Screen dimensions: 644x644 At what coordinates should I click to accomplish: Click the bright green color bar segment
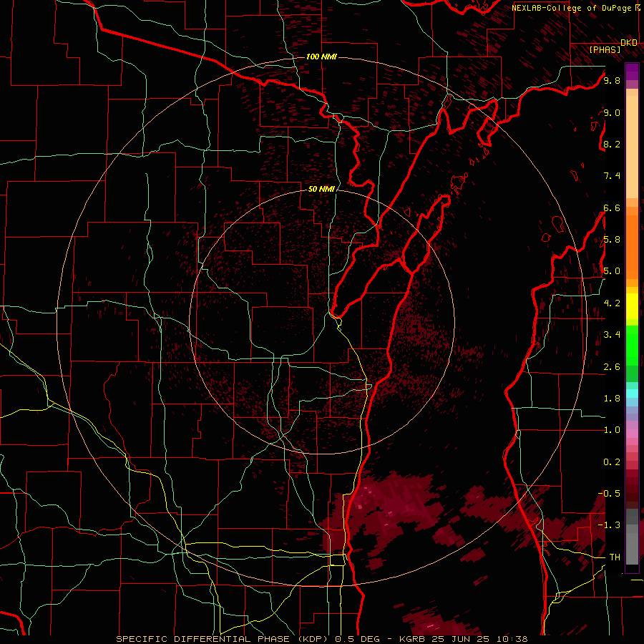click(632, 345)
